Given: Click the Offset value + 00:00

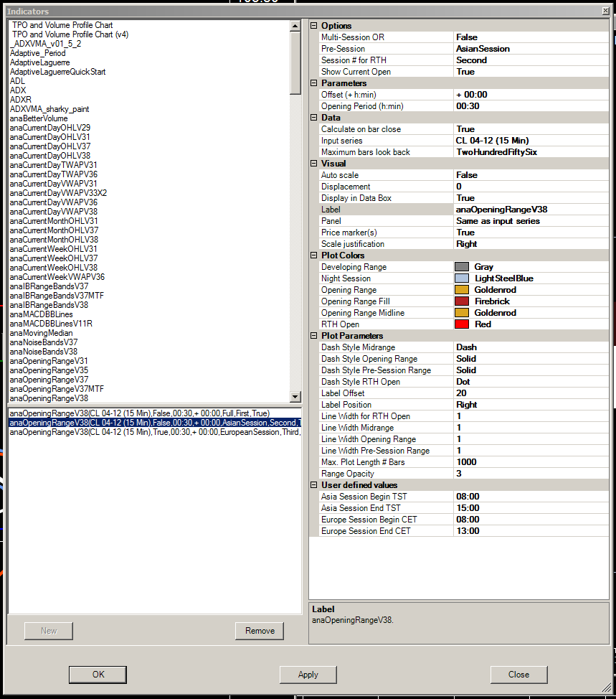Looking at the screenshot, I should coord(531,95).
